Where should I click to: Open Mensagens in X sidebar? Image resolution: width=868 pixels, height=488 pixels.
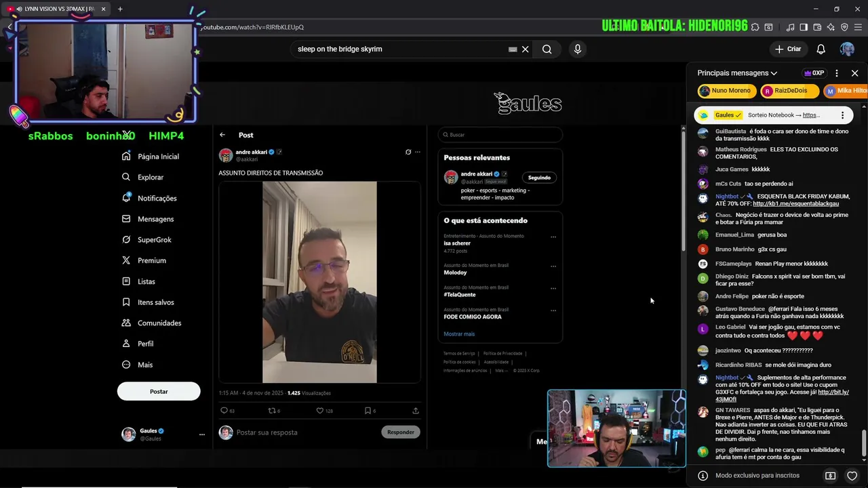pyautogui.click(x=148, y=219)
